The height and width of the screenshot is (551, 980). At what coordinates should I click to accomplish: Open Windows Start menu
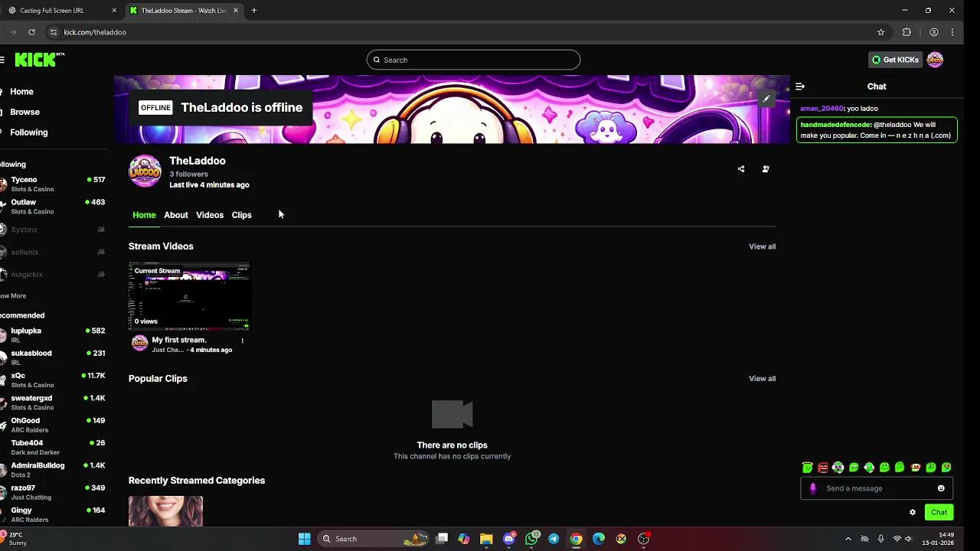click(x=304, y=539)
